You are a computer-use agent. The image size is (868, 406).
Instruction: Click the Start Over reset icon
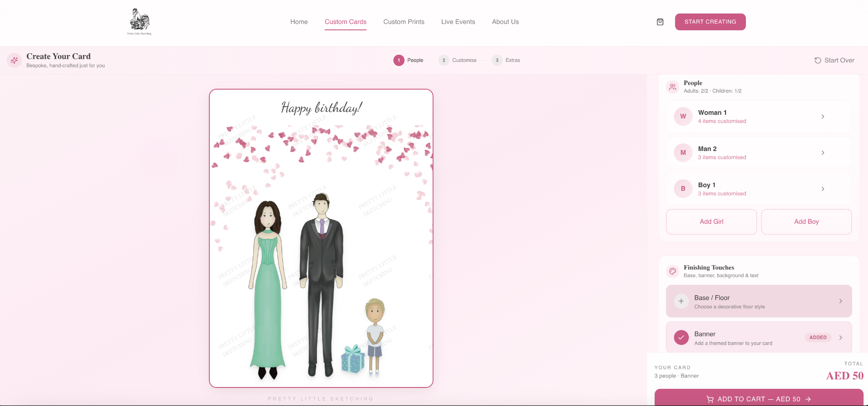pyautogui.click(x=818, y=60)
